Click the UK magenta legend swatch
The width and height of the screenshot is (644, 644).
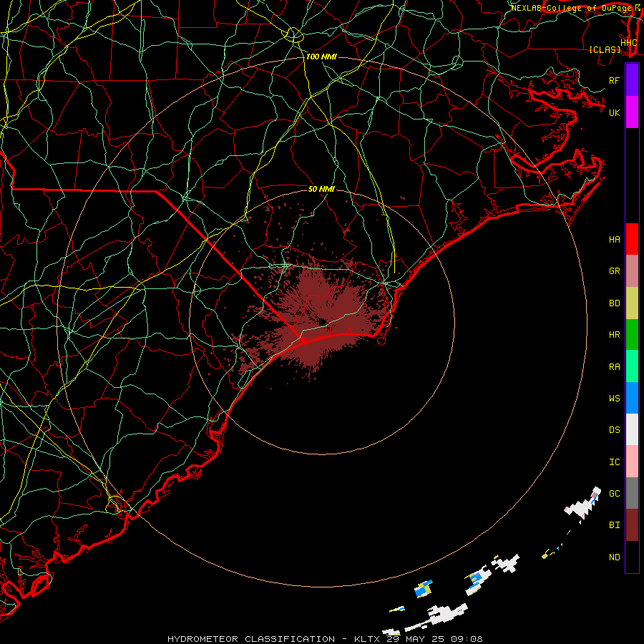click(632, 112)
